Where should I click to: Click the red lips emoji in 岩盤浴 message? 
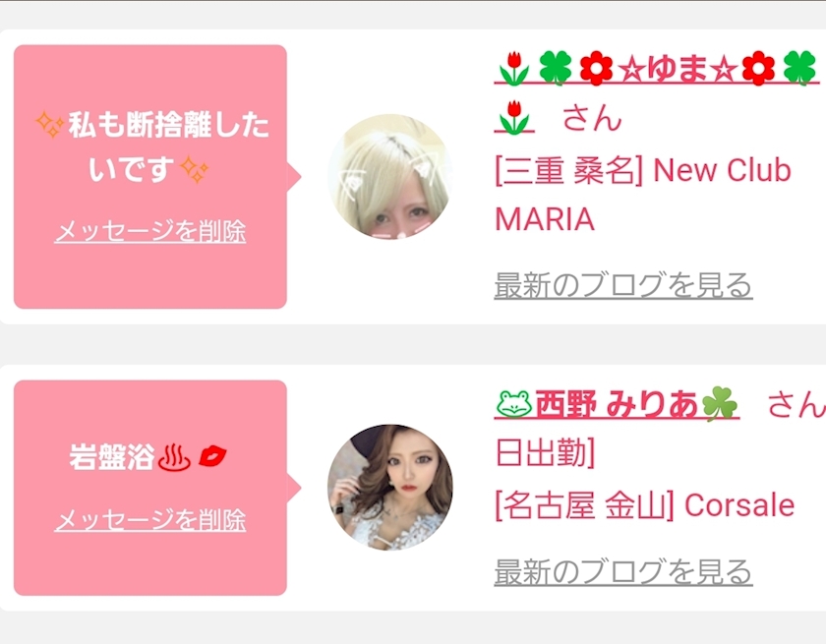coord(212,455)
